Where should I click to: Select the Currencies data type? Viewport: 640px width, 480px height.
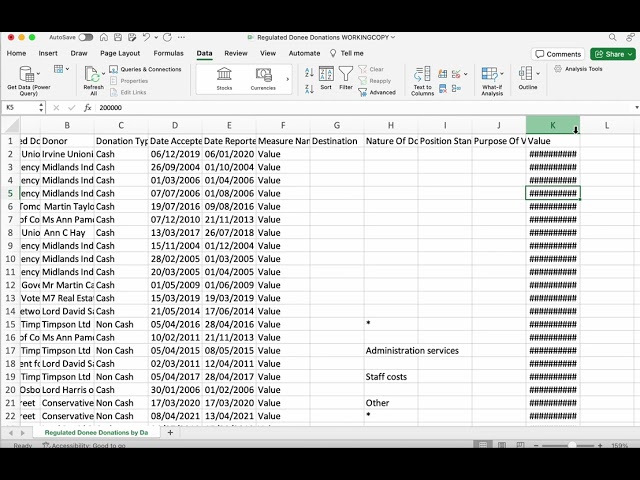263,79
